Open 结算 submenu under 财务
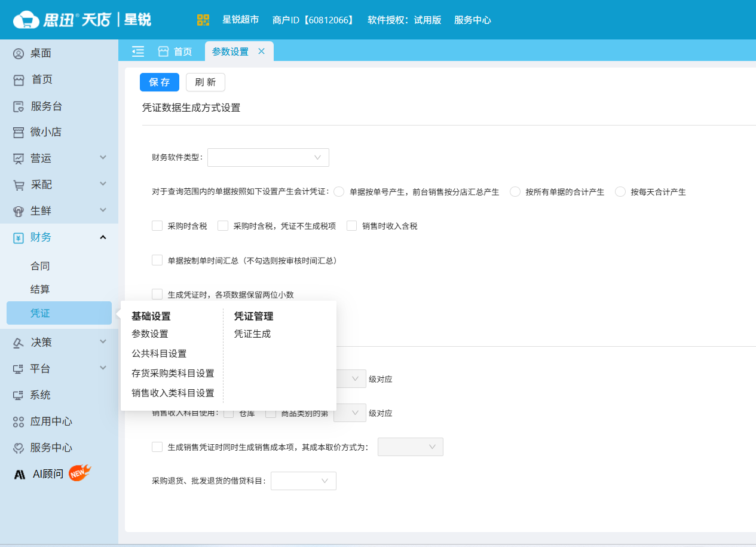 point(40,289)
